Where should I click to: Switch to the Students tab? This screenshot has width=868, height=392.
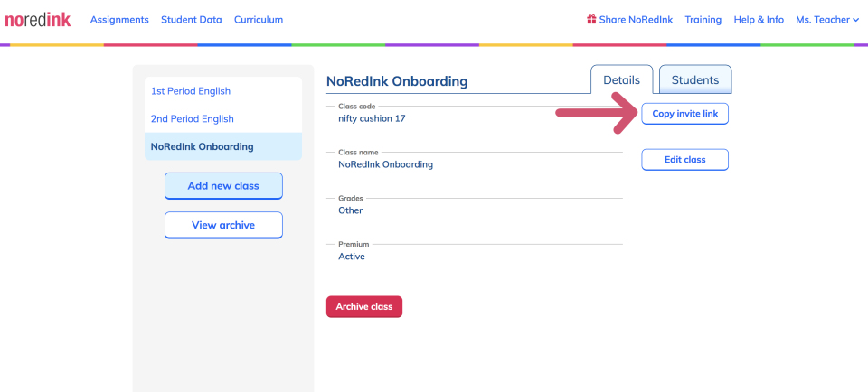(694, 80)
